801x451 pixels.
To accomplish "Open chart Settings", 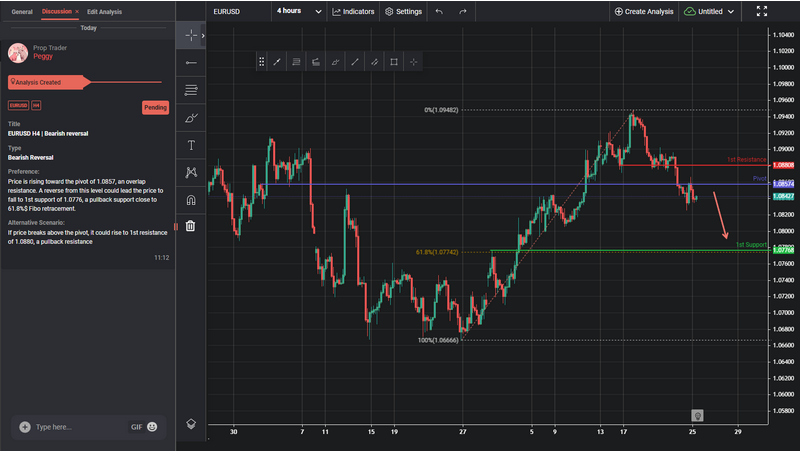I will point(404,11).
